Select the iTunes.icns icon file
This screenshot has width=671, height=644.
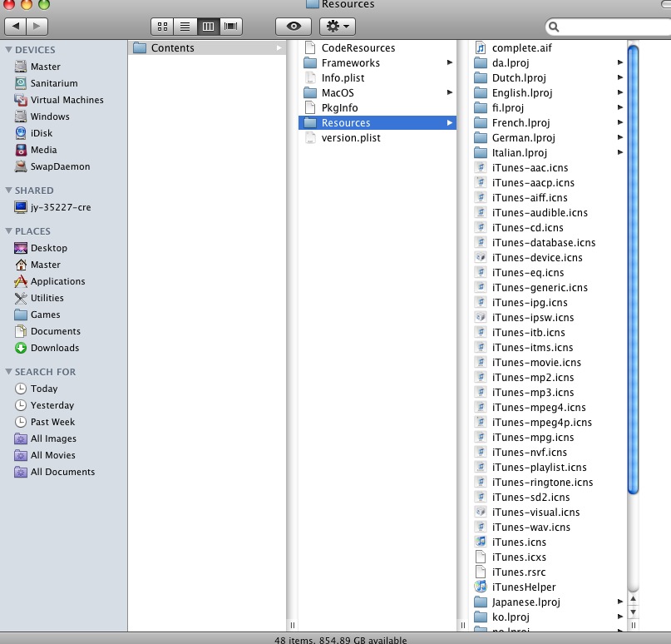click(481, 542)
